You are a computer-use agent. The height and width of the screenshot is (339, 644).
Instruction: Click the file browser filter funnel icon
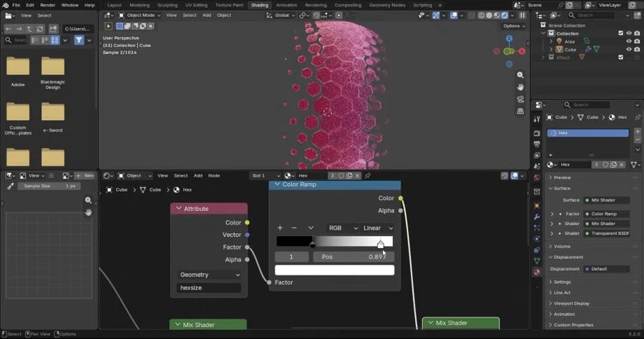[79, 40]
